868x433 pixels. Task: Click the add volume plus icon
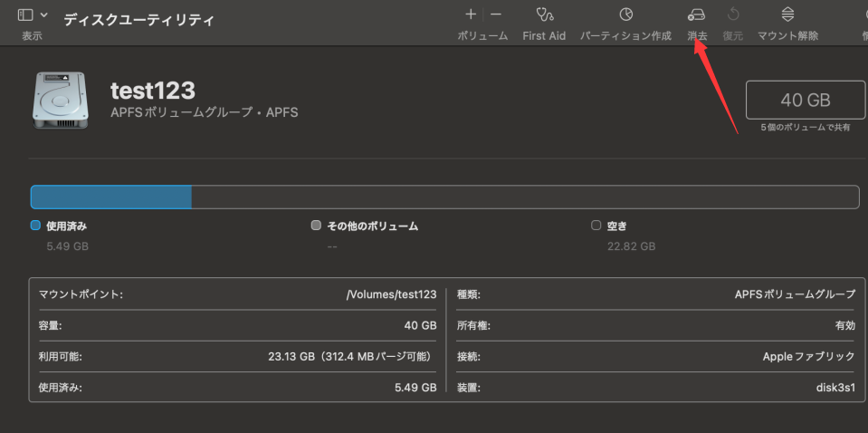tap(471, 14)
